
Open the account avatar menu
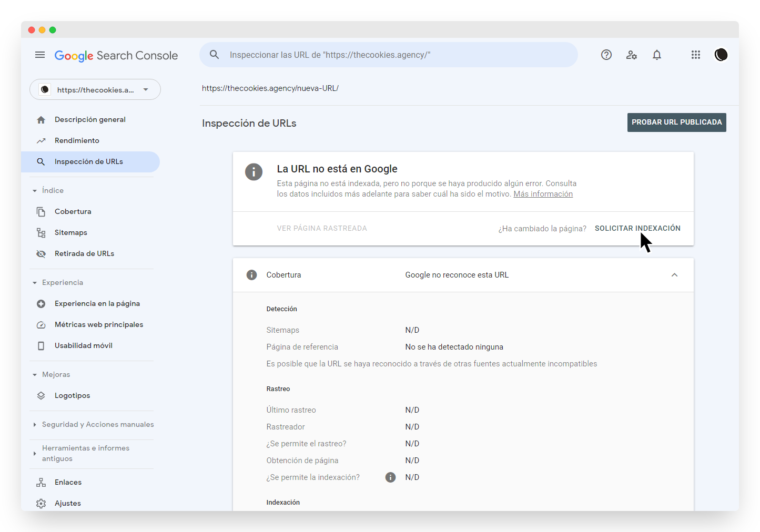(721, 55)
